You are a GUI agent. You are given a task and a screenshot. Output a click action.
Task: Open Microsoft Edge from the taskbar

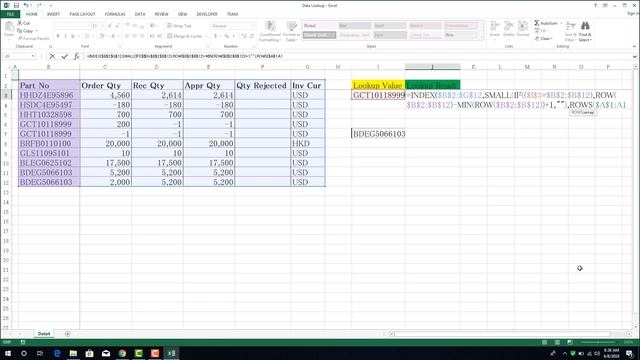coord(57,353)
